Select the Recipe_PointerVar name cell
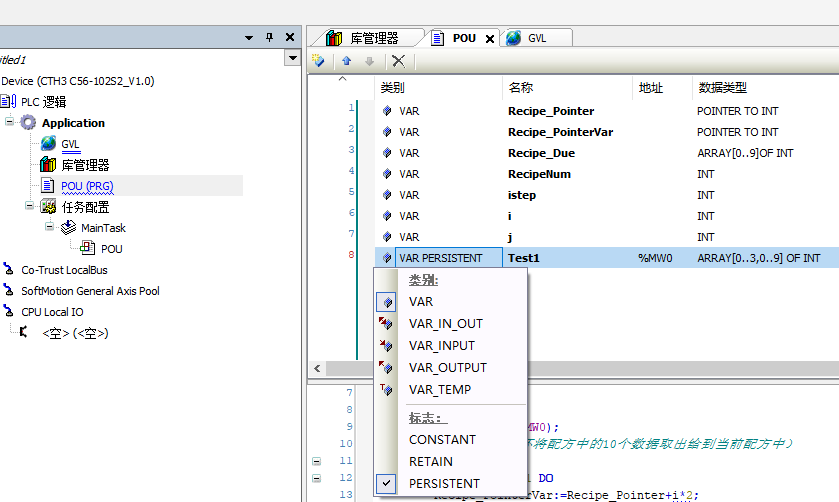This screenshot has width=839, height=502. 560,132
